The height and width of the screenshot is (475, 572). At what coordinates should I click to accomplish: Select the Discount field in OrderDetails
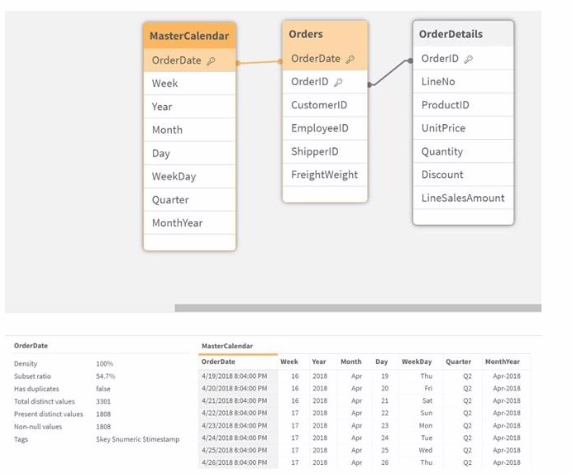[463, 175]
